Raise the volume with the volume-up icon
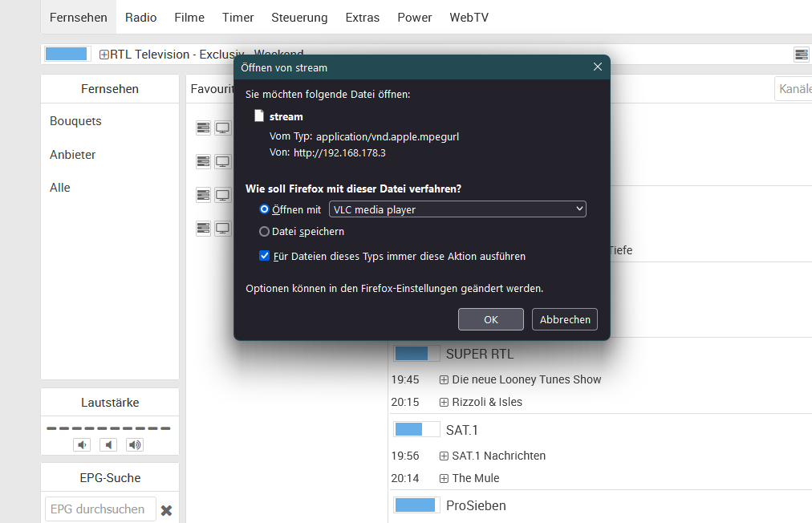812x523 pixels. pyautogui.click(x=135, y=445)
